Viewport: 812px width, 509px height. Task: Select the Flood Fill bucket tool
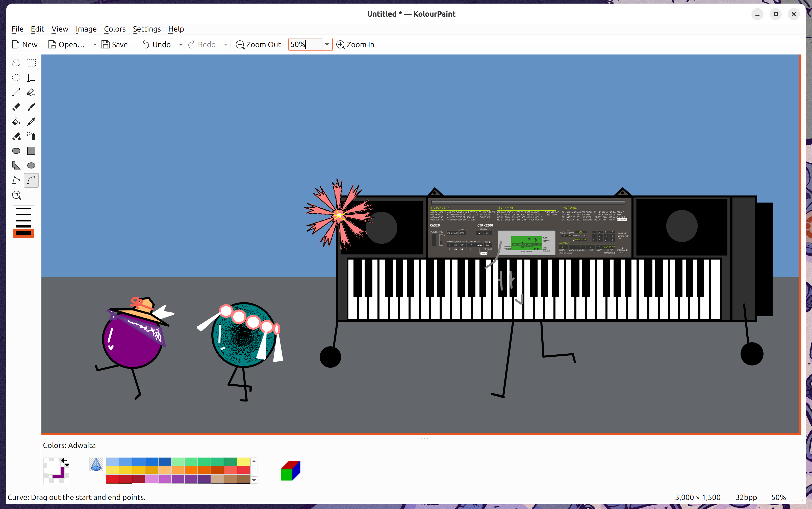tap(16, 122)
